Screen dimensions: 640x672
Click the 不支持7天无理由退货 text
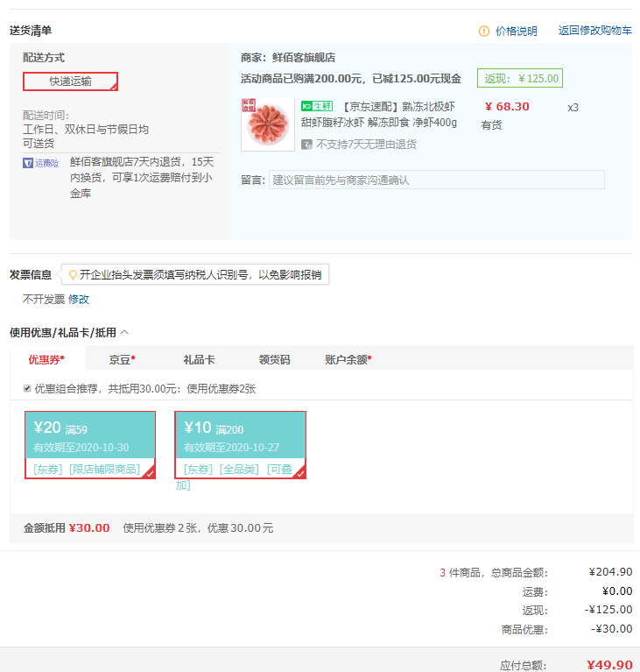[x=366, y=145]
